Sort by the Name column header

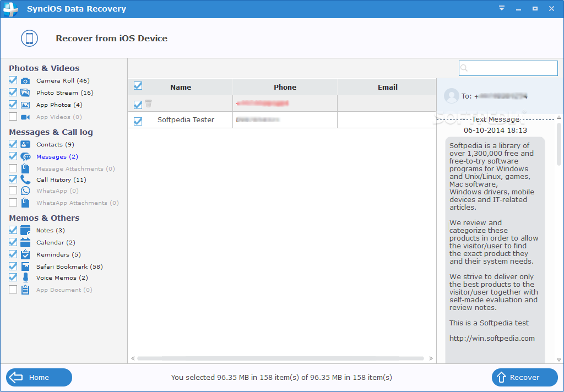click(181, 87)
